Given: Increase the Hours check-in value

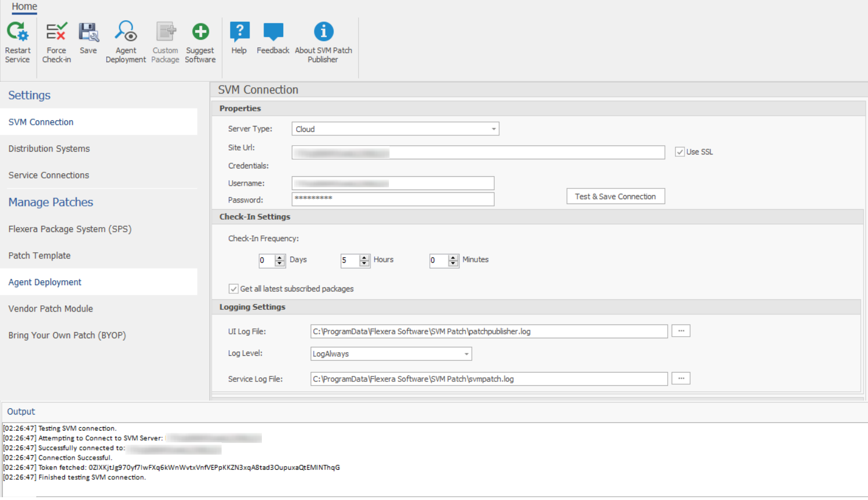Looking at the screenshot, I should (364, 257).
